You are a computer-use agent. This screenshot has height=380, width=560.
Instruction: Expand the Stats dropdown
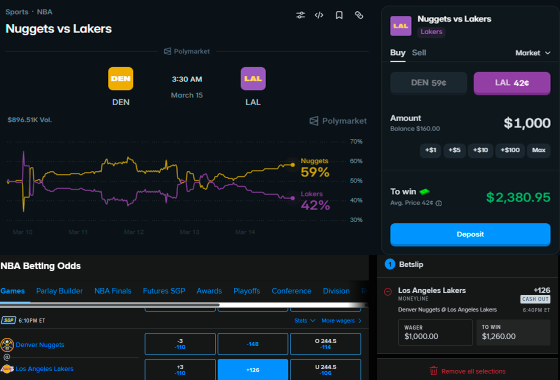[x=305, y=320]
